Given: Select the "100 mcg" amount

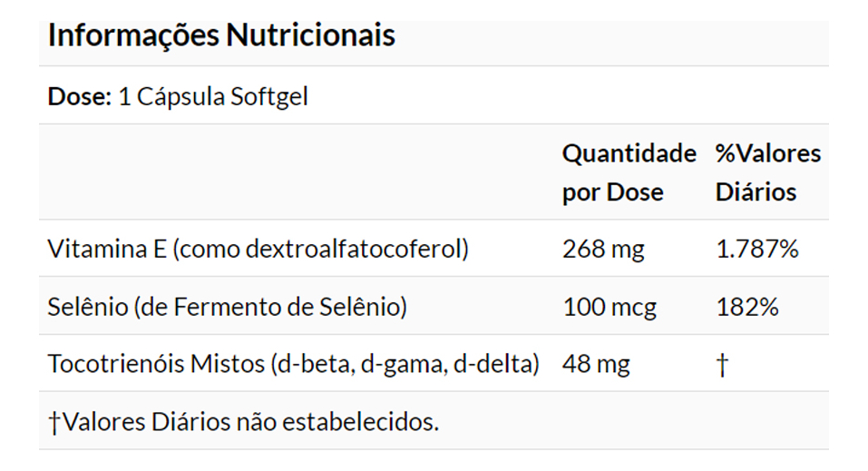Looking at the screenshot, I should pos(610,307).
